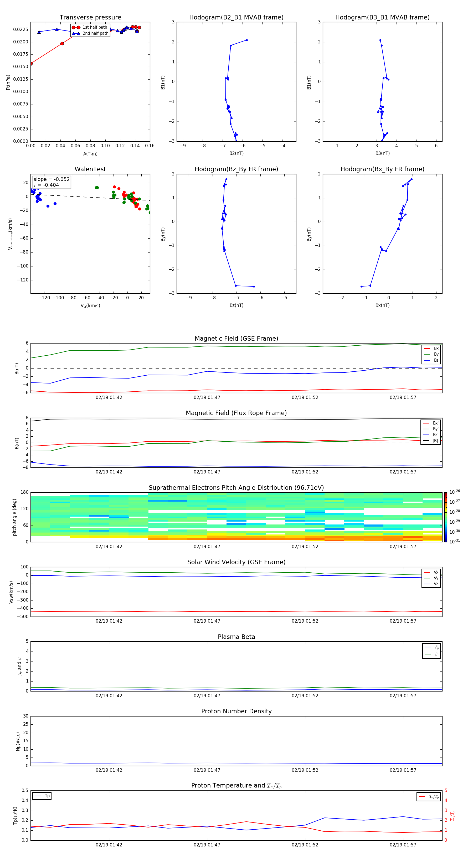Click the 'By' legend entry in GSE magnetic field plot
473x868 pixels.
[431, 354]
